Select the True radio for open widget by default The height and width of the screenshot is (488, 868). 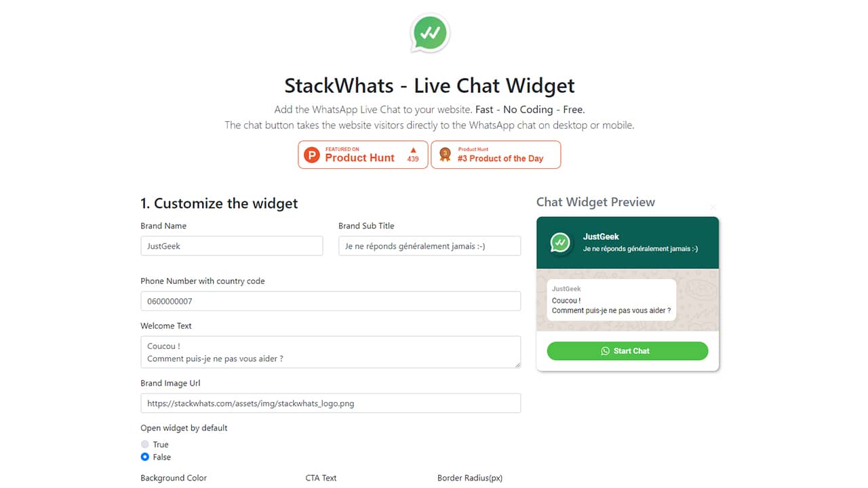point(145,445)
